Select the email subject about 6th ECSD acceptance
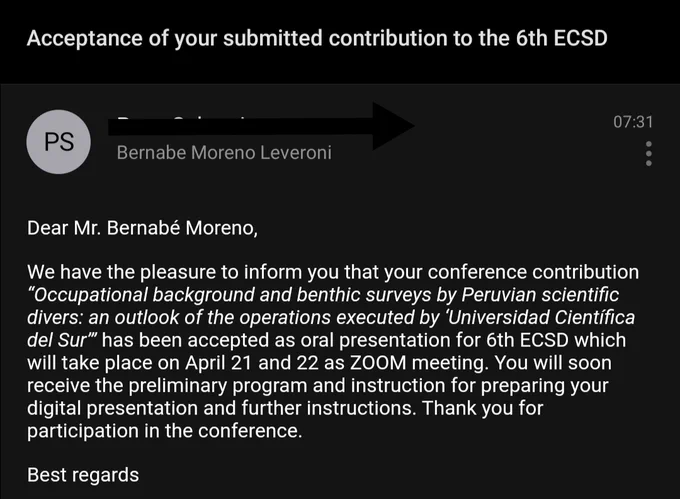Viewport: 680px width, 499px height. point(317,38)
